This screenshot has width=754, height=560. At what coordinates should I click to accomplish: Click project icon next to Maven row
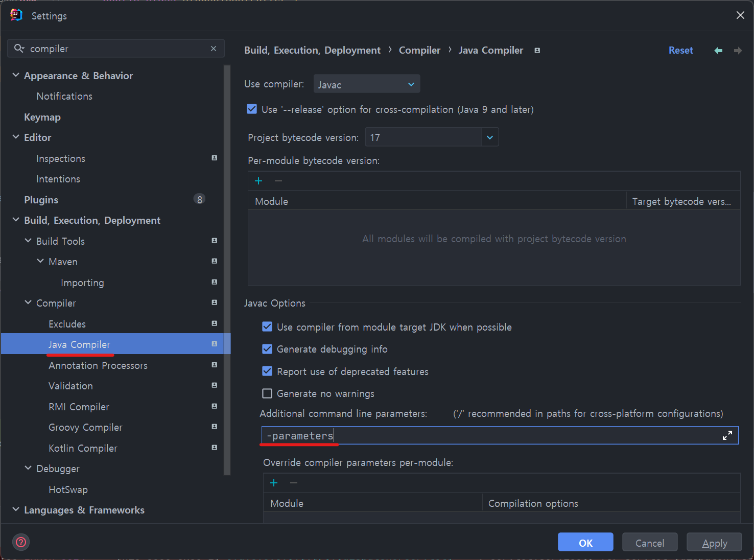pos(215,261)
